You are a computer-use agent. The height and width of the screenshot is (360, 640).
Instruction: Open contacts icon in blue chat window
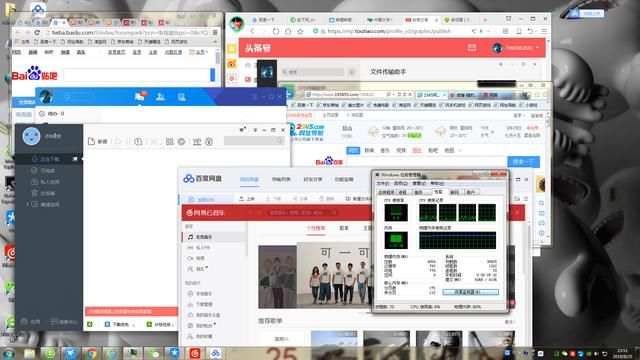click(x=160, y=97)
